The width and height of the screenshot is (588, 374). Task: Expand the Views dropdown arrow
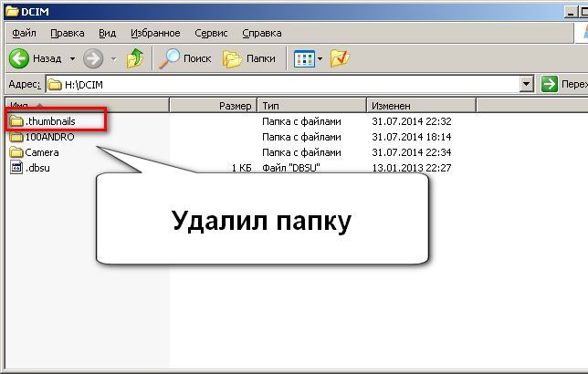coord(320,58)
